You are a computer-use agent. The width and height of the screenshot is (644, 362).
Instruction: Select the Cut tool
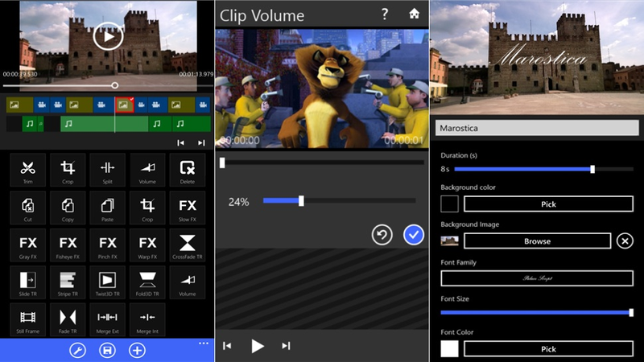click(27, 208)
